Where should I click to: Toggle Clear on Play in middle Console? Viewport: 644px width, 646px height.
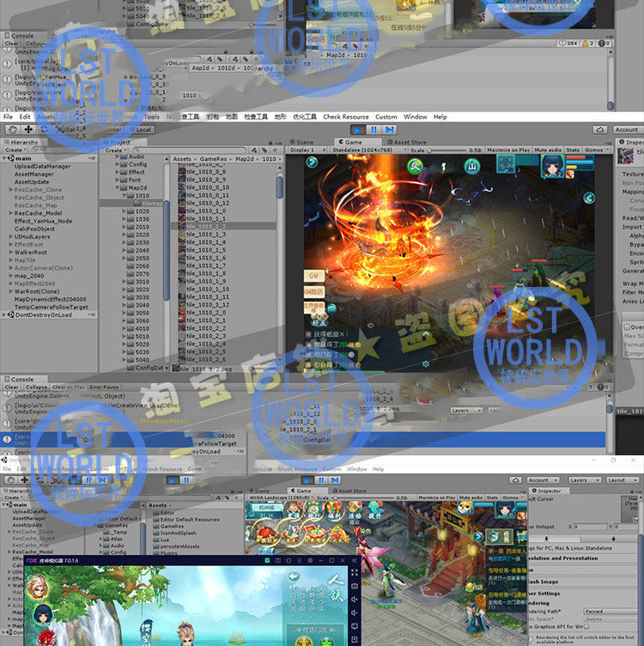click(x=68, y=387)
